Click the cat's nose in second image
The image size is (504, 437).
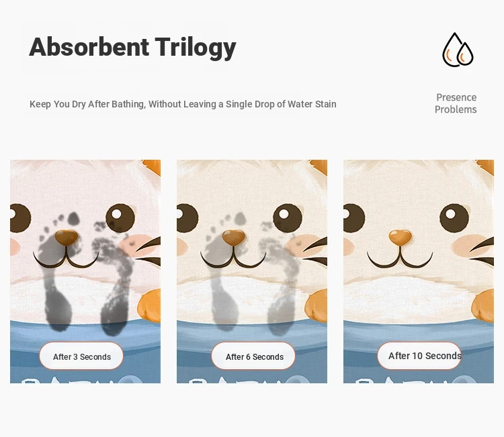tap(233, 238)
